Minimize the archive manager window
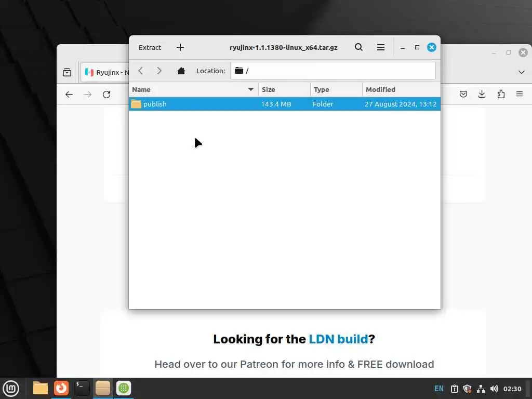The width and height of the screenshot is (532, 399). (x=403, y=47)
